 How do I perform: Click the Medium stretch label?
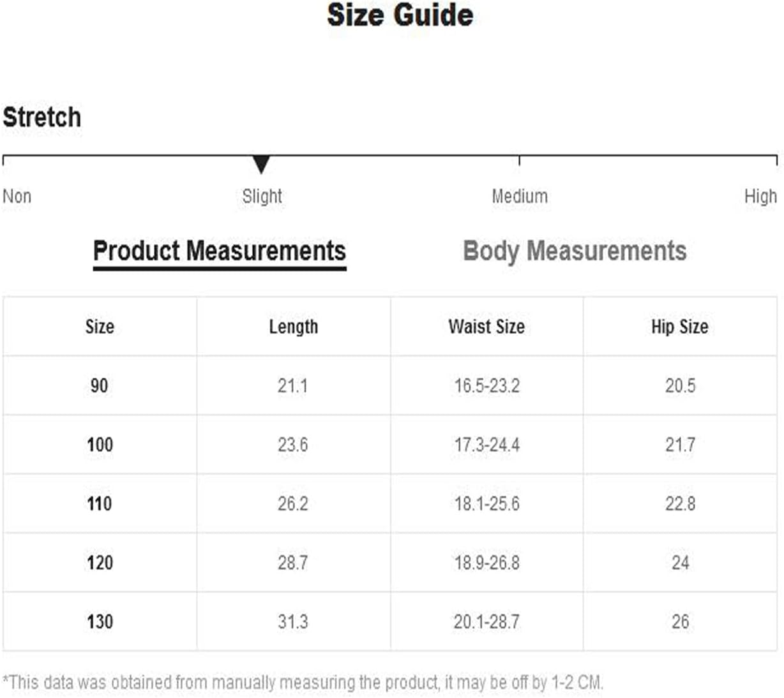point(520,196)
